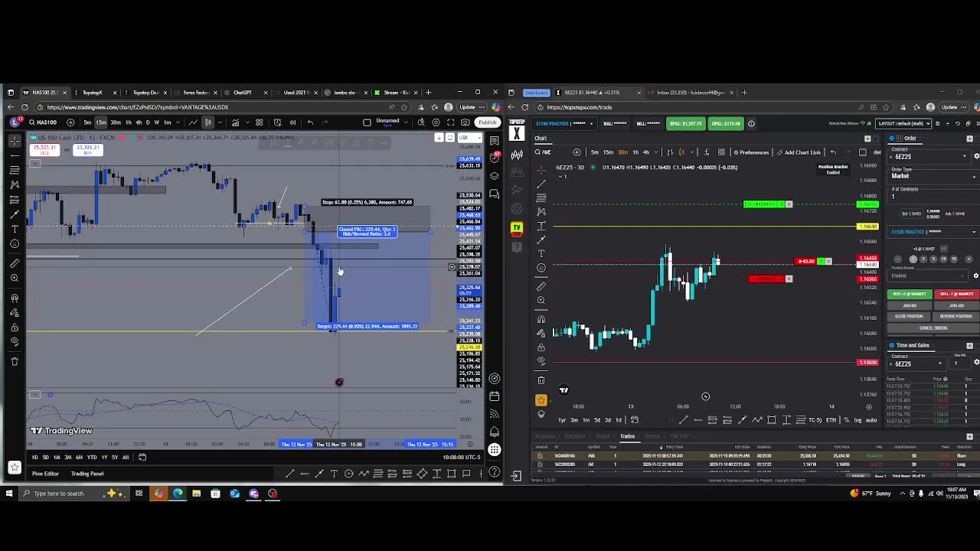Click the compare/add symbol plus in TradingView

tap(70, 122)
